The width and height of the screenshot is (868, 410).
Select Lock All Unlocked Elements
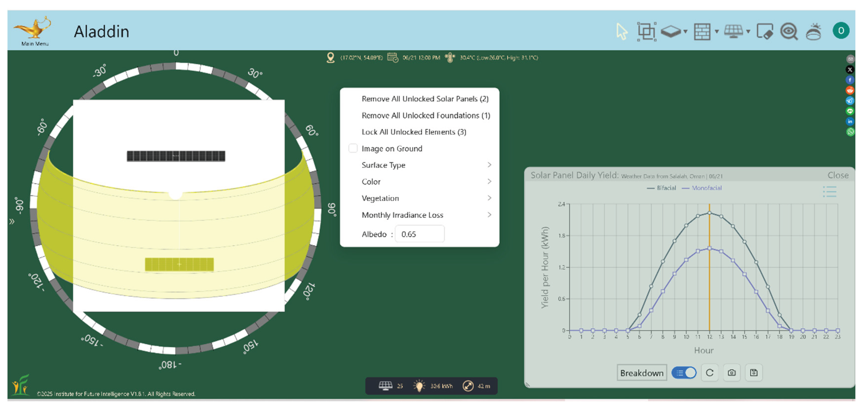point(414,132)
